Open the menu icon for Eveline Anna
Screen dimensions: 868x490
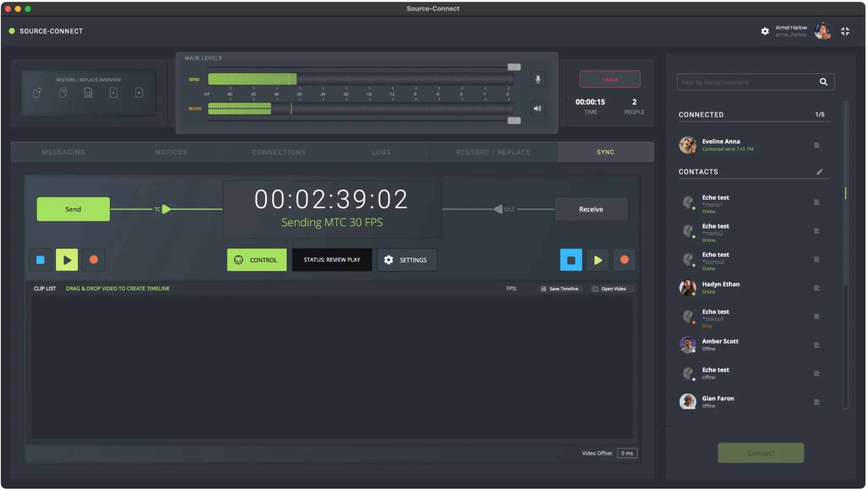[x=817, y=145]
